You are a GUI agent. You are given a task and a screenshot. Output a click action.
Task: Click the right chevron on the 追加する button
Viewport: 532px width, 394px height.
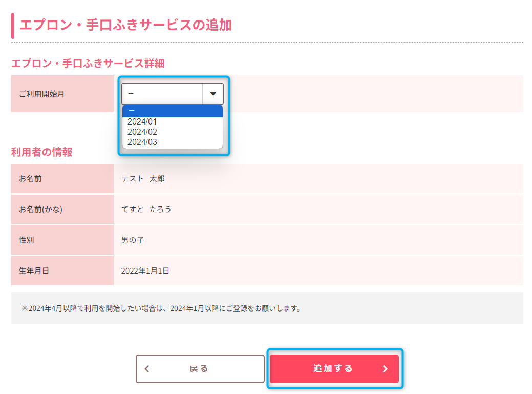385,369
